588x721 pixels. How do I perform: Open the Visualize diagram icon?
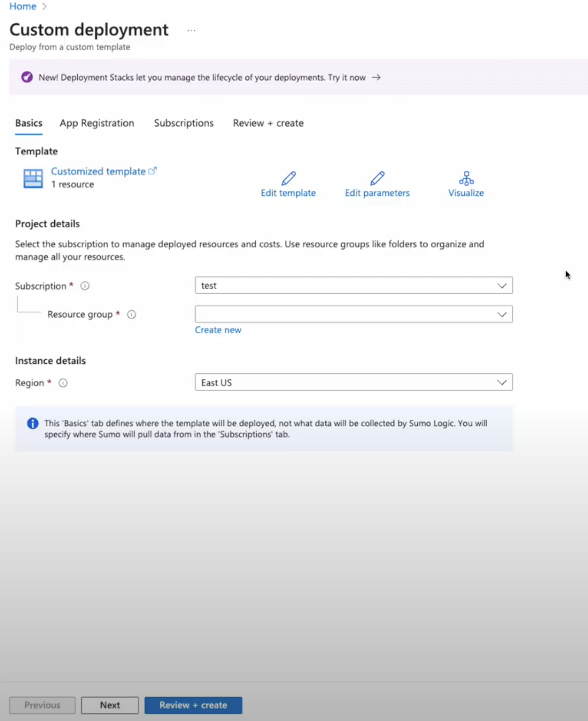coord(466,178)
